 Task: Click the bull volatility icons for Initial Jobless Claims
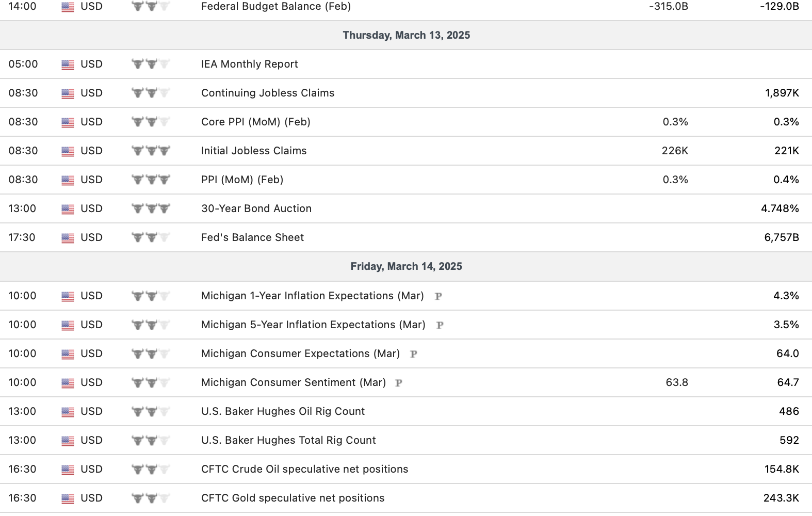(x=151, y=151)
